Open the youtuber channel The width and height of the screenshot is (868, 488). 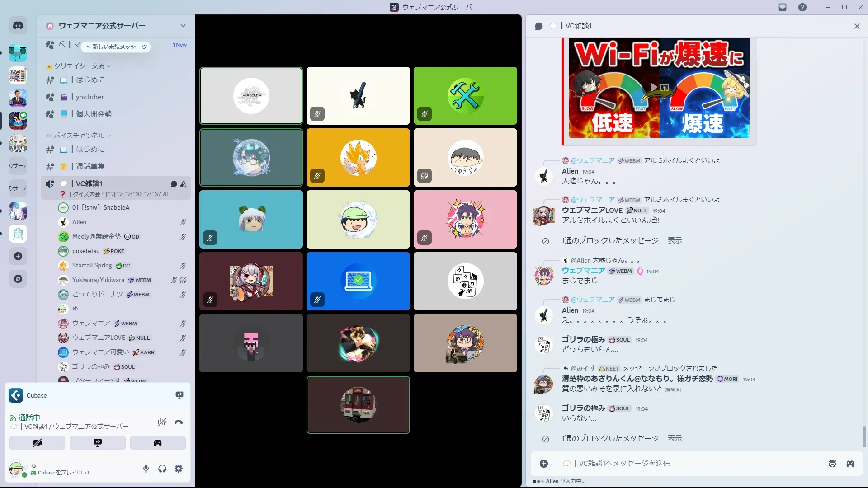[x=90, y=97]
